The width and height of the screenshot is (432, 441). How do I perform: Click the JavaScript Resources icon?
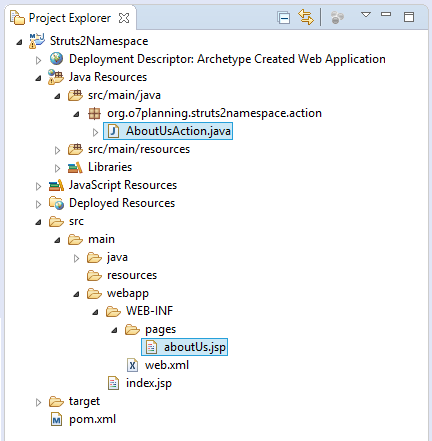(x=56, y=185)
